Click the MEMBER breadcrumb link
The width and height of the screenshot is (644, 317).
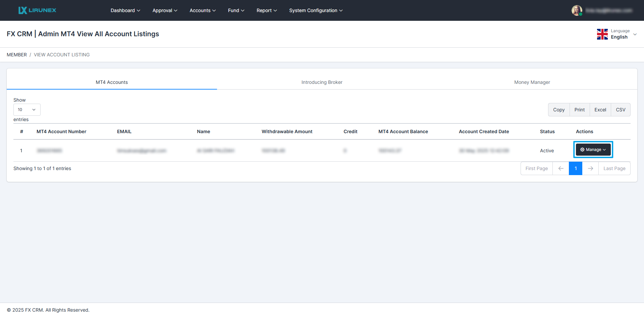point(17,55)
